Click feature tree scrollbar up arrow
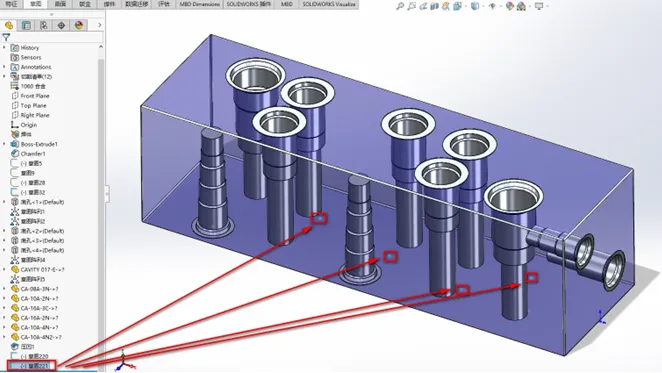The image size is (662, 373). [x=101, y=47]
